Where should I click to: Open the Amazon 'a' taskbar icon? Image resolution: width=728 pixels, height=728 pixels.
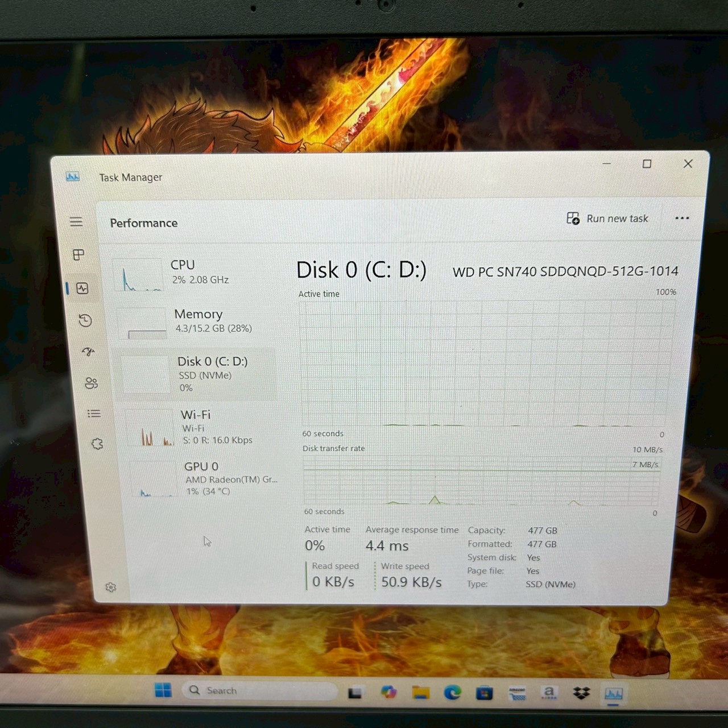(x=549, y=693)
